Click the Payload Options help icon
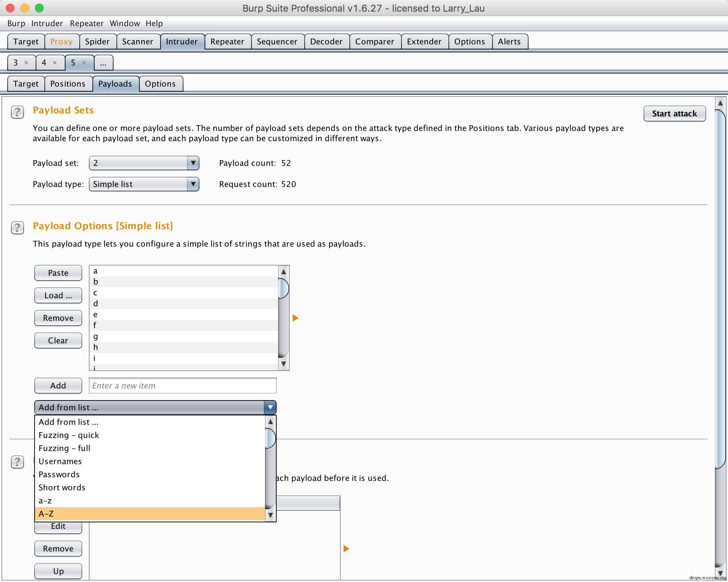The height and width of the screenshot is (582, 728). [x=17, y=228]
